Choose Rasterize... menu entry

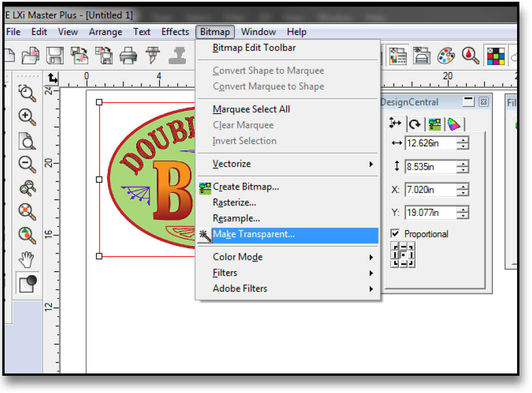288,203
